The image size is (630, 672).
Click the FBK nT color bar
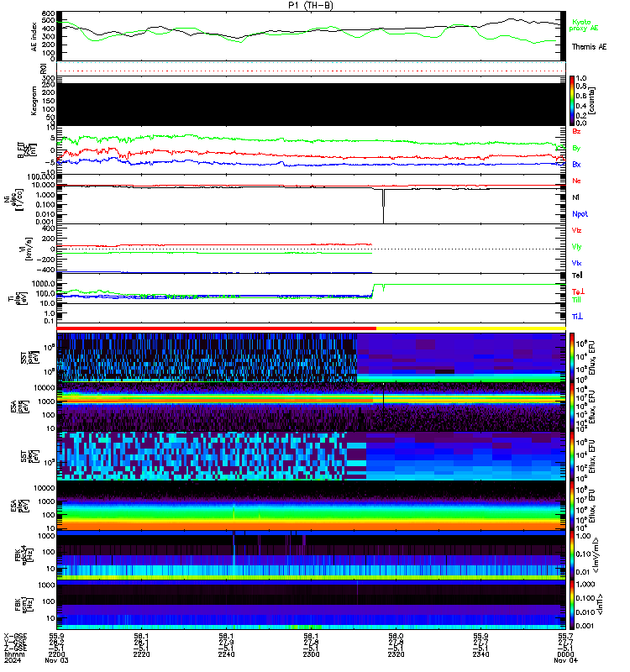pyautogui.click(x=572, y=605)
